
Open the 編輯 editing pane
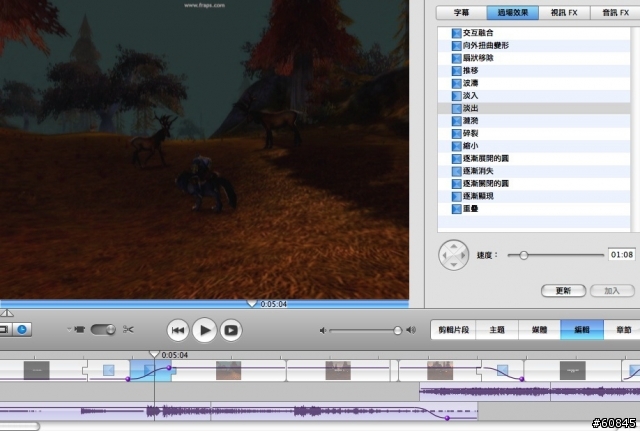click(582, 330)
